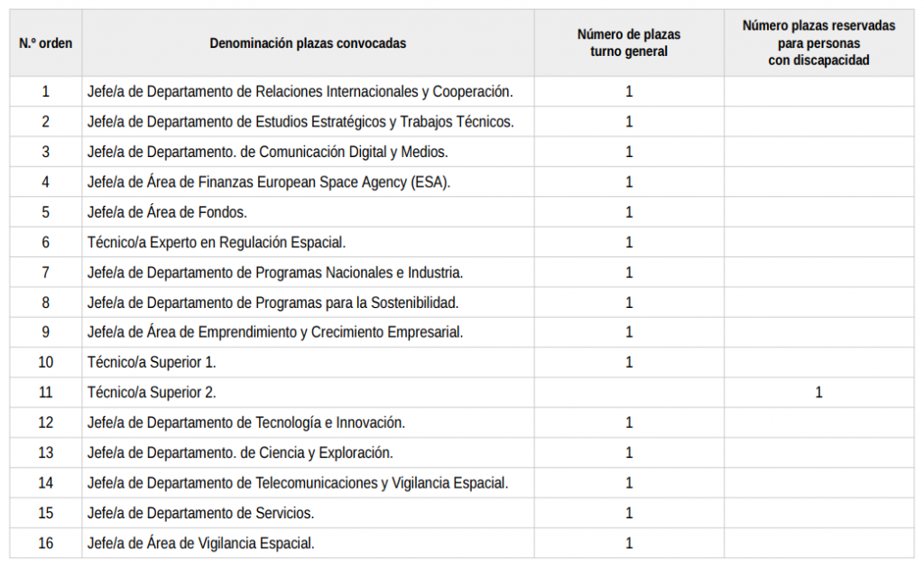Click order number 16 in the first column

pos(45,544)
